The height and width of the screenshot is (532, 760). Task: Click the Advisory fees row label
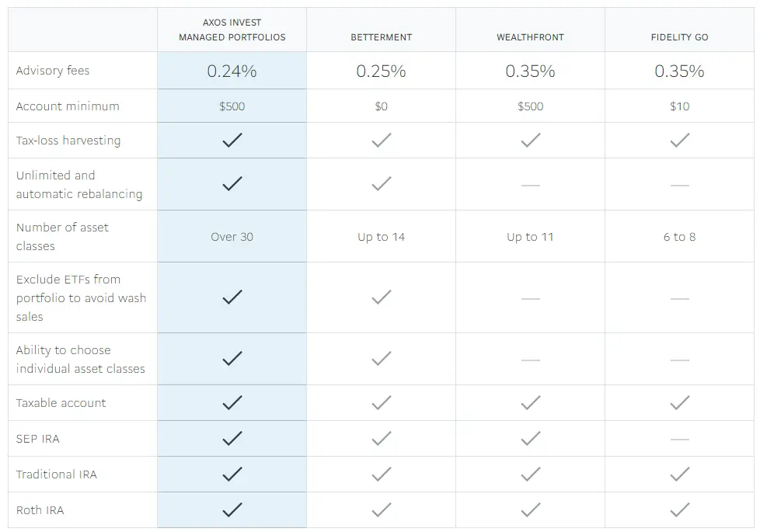point(53,71)
